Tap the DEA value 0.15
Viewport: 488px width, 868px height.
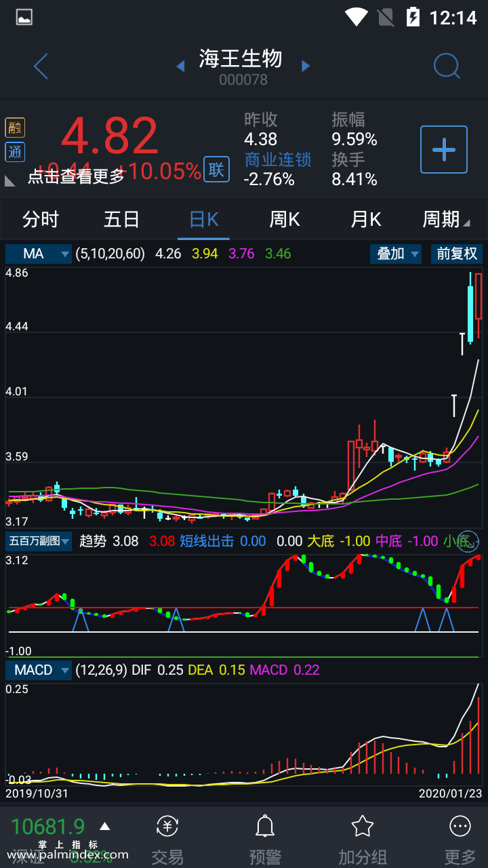tap(231, 670)
